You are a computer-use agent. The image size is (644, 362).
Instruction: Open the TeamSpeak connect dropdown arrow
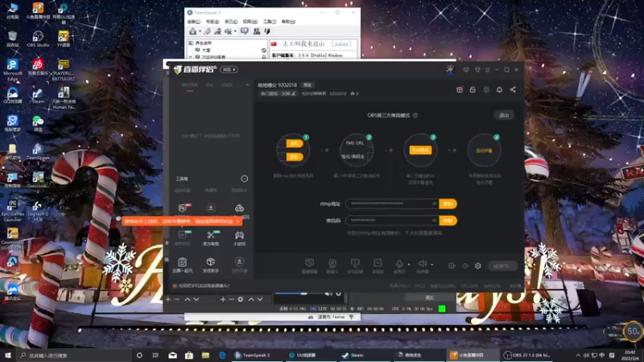(200, 31)
